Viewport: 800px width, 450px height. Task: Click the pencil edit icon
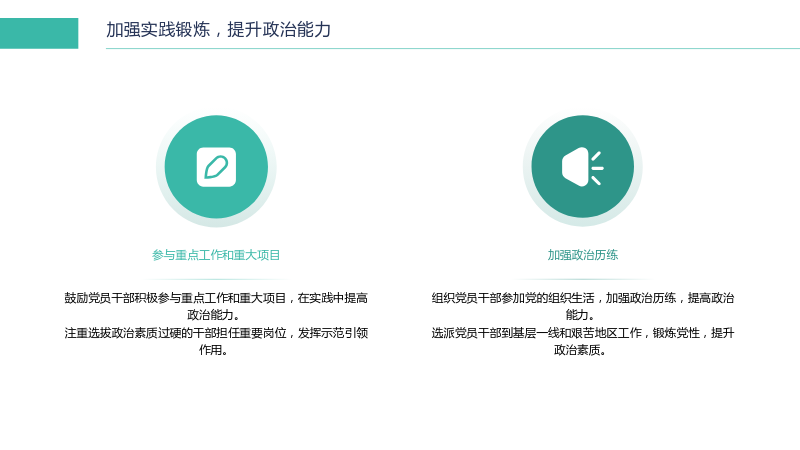(216, 167)
